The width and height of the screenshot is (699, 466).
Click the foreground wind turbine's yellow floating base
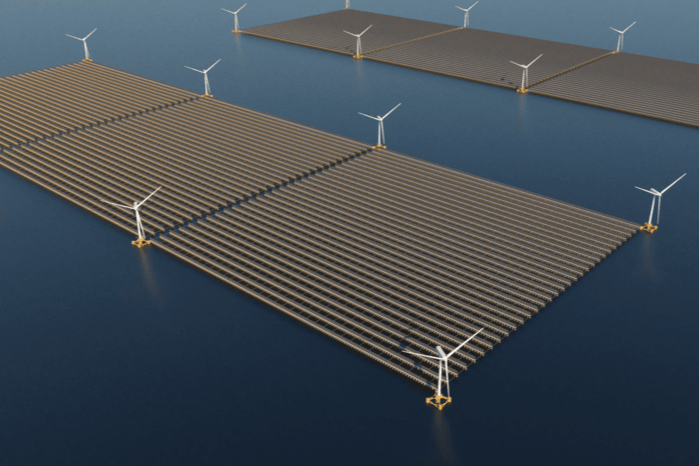click(x=438, y=401)
